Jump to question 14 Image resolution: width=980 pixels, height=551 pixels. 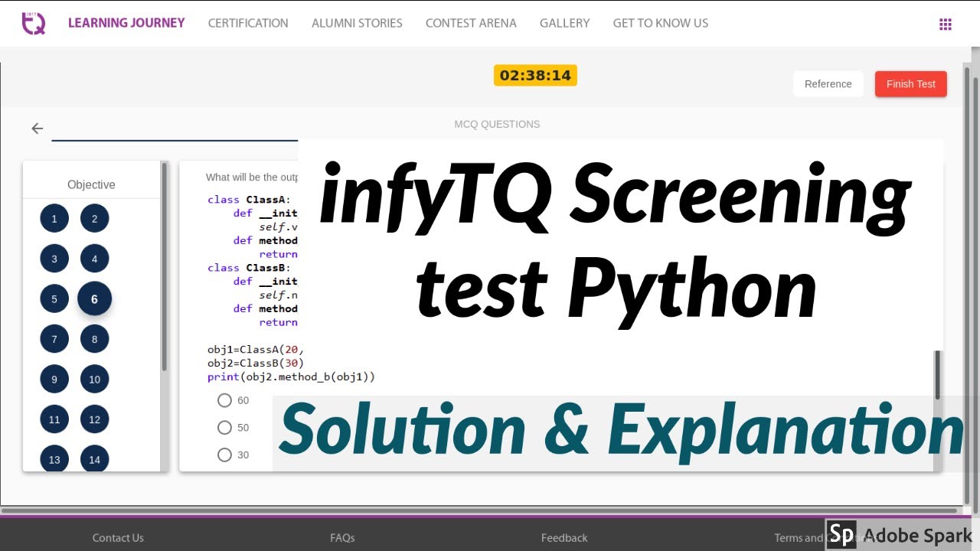click(x=94, y=459)
